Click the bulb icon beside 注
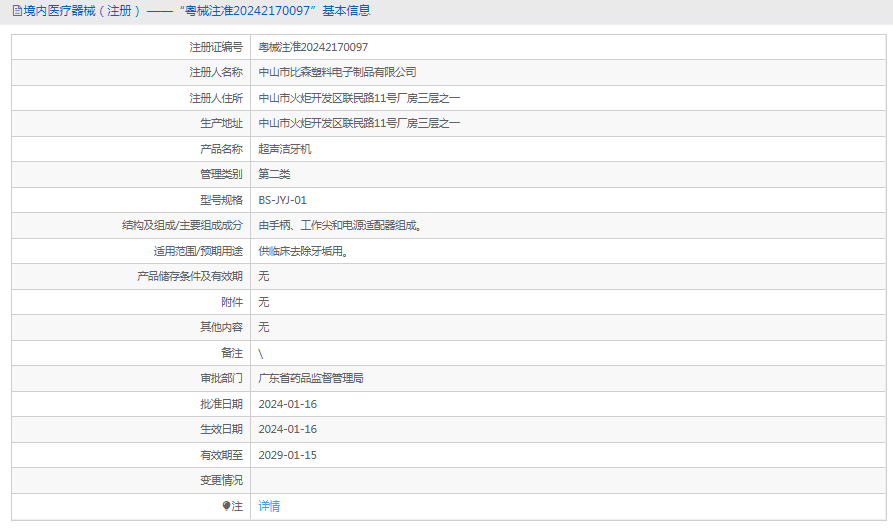Screen dimensions: 893x528 point(226,505)
